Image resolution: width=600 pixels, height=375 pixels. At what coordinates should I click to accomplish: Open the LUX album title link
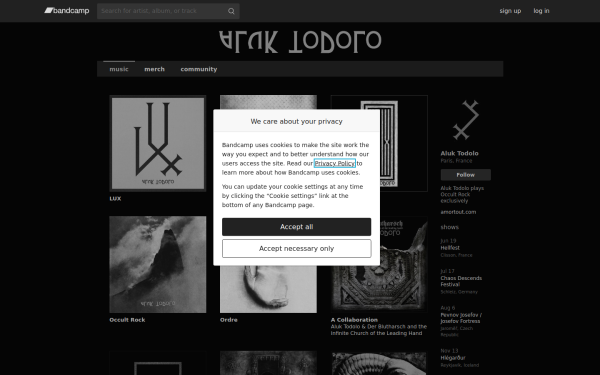coord(115,199)
